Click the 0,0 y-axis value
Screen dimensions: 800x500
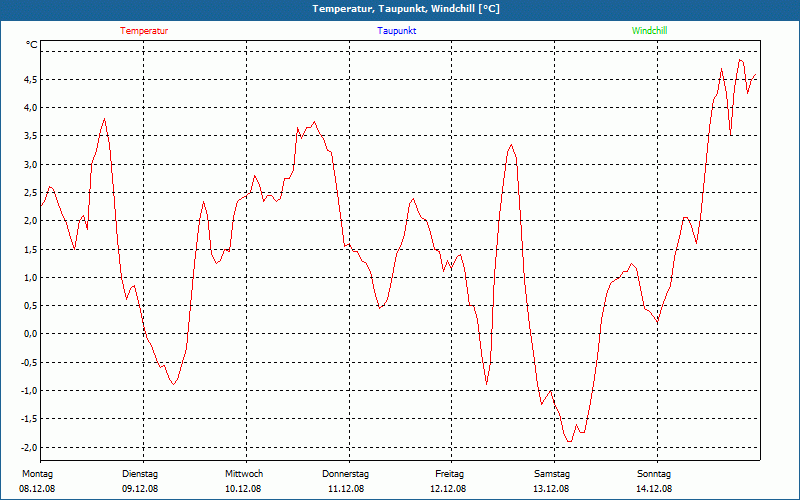click(31, 334)
